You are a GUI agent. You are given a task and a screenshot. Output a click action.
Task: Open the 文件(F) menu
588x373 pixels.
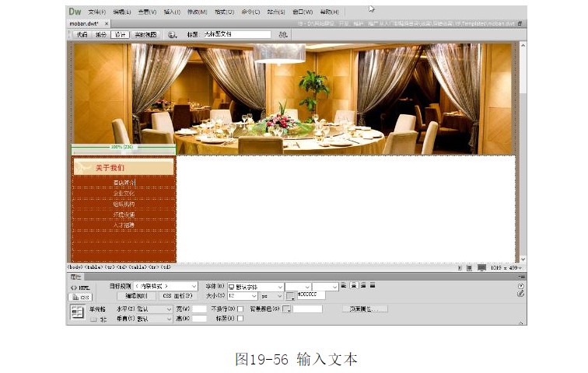(x=96, y=12)
